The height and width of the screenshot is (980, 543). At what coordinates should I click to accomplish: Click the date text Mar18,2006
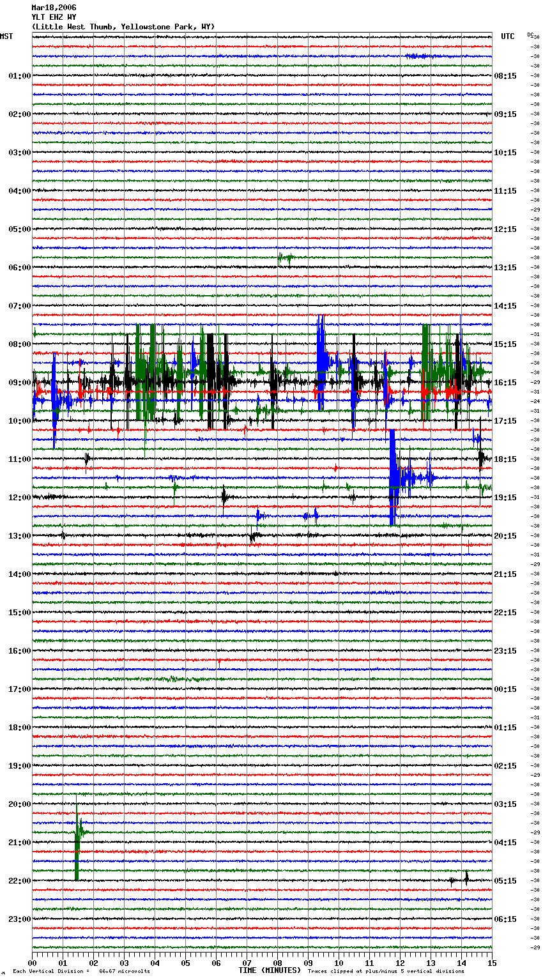tap(54, 8)
